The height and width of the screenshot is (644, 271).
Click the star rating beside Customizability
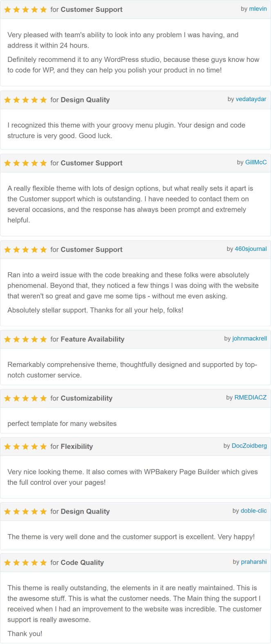click(25, 398)
